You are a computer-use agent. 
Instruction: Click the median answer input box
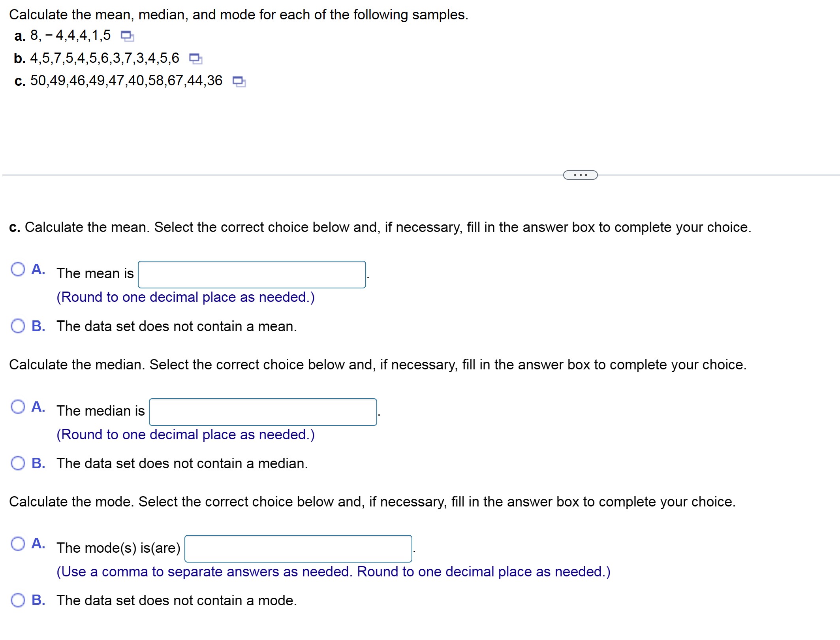262,412
